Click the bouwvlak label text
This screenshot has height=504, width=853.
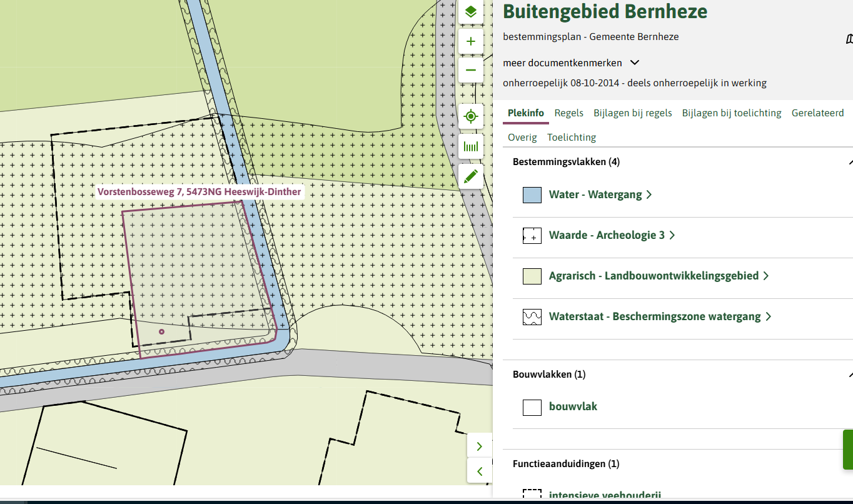point(573,406)
